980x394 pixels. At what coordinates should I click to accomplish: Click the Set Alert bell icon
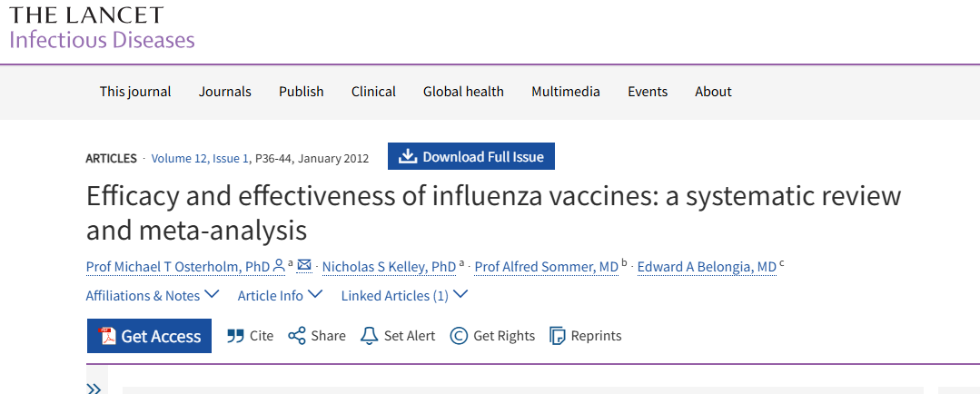[369, 336]
